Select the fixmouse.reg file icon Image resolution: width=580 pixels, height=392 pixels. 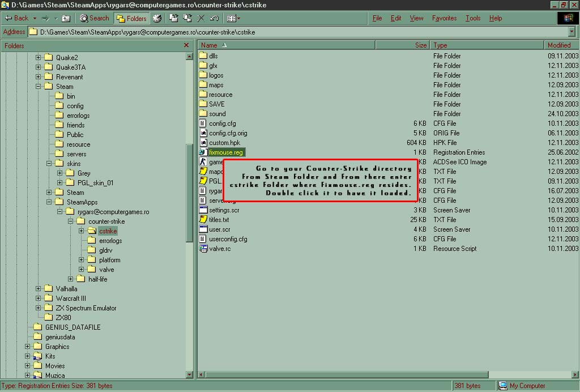[x=203, y=152]
